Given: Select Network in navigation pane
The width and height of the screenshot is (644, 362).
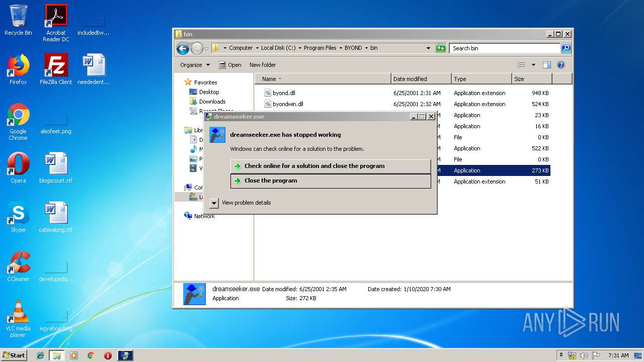Looking at the screenshot, I should click(199, 216).
